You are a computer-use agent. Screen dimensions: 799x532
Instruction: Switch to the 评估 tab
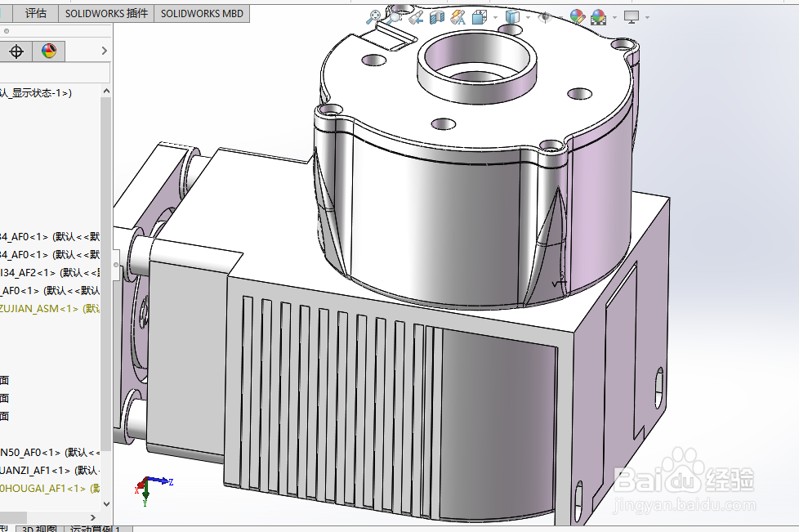36,13
